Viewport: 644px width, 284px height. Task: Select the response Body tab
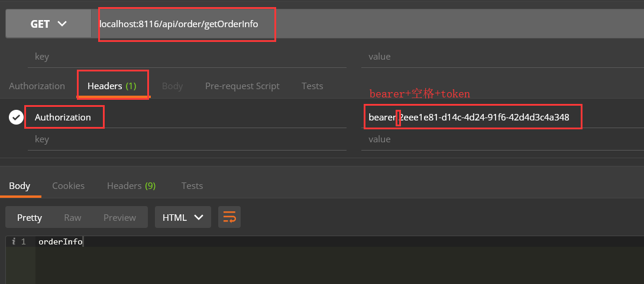pyautogui.click(x=20, y=185)
